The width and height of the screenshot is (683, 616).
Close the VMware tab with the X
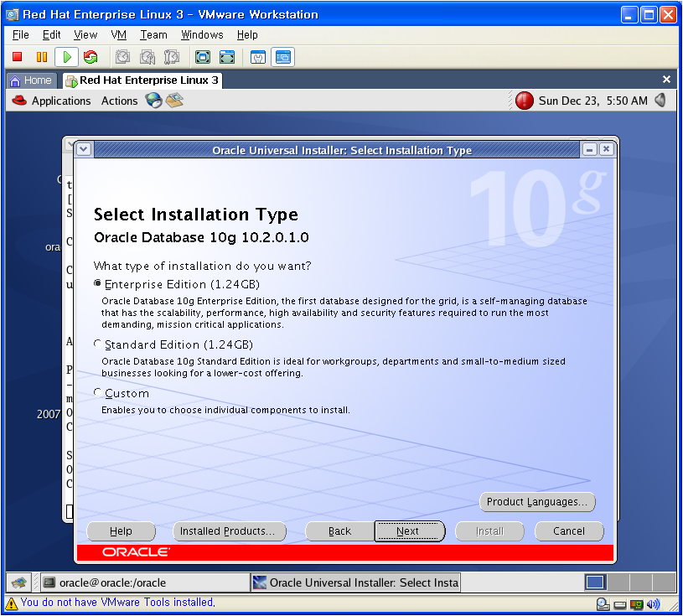666,80
